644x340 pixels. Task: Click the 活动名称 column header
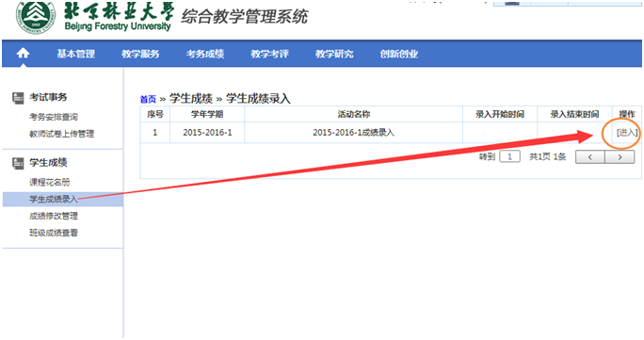tap(354, 114)
